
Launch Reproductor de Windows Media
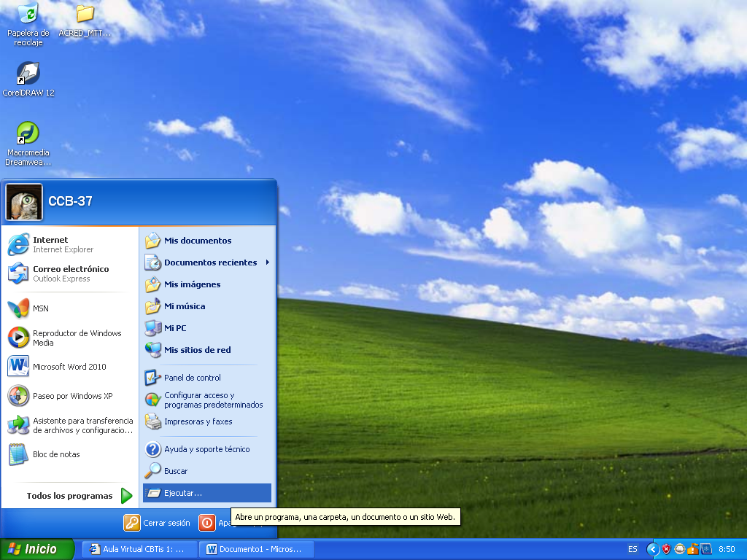tap(69, 338)
